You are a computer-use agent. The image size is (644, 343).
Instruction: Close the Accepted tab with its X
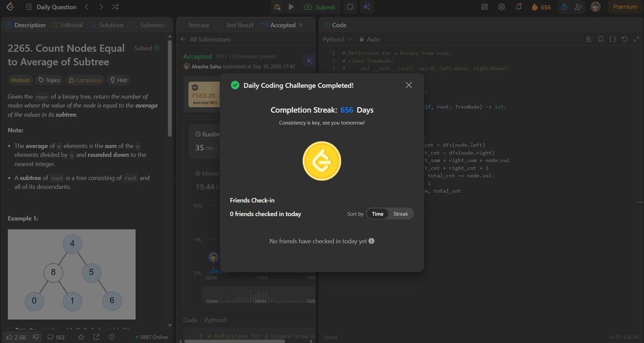[301, 25]
